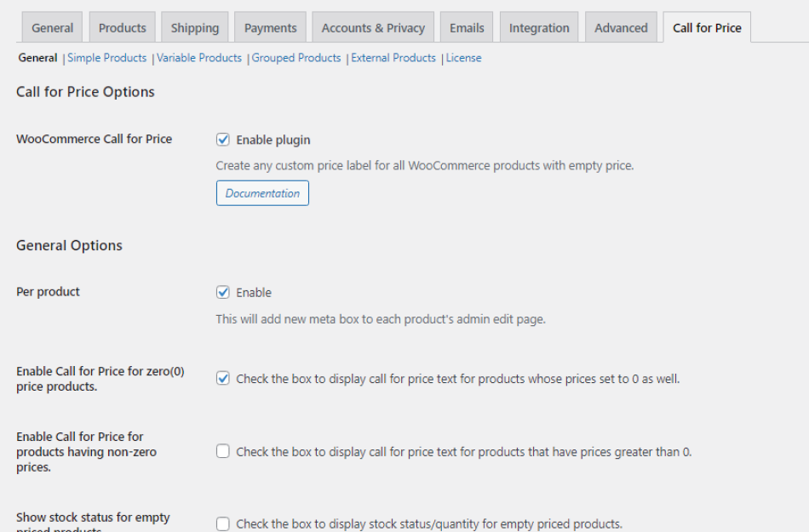Open the License page
The height and width of the screenshot is (532, 809).
pyautogui.click(x=463, y=57)
